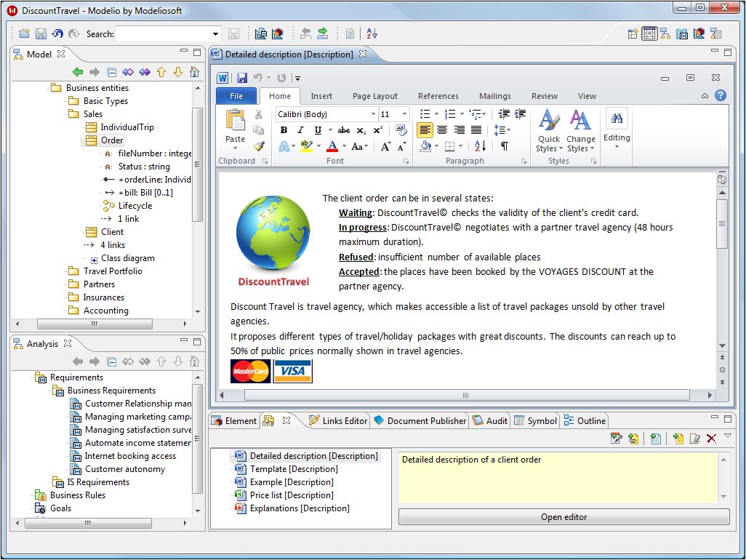The width and height of the screenshot is (746, 560).
Task: Select Template [Description] item
Action: 294,468
